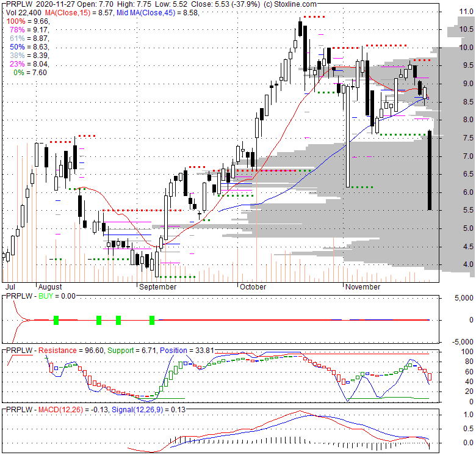
Task: Click the '0% = 7.60' Fibonacci level label
Action: click(x=30, y=72)
